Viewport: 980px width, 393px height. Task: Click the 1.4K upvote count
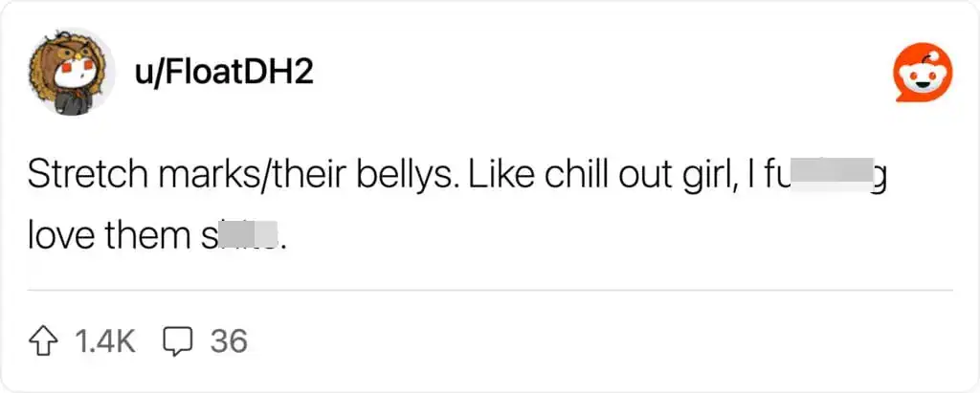pyautogui.click(x=105, y=340)
